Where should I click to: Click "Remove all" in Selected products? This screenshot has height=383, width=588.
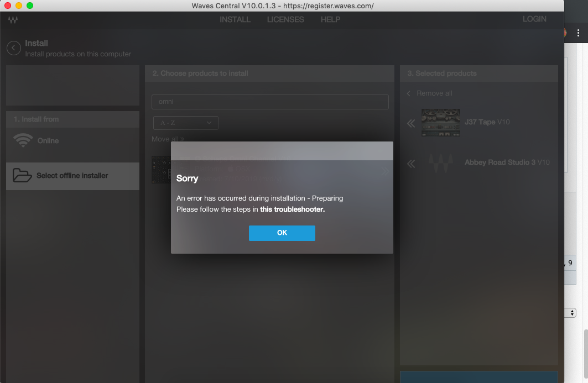coord(434,93)
